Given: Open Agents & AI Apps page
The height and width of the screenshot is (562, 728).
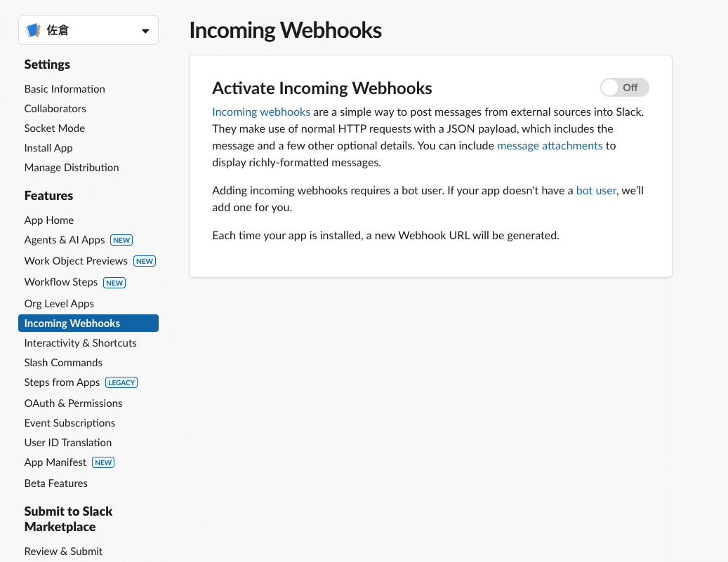Looking at the screenshot, I should point(65,240).
